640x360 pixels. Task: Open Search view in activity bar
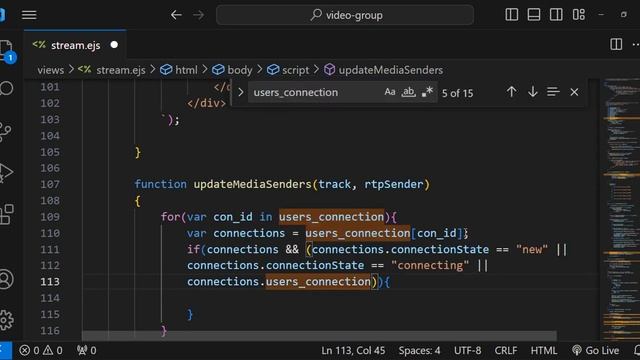7,88
